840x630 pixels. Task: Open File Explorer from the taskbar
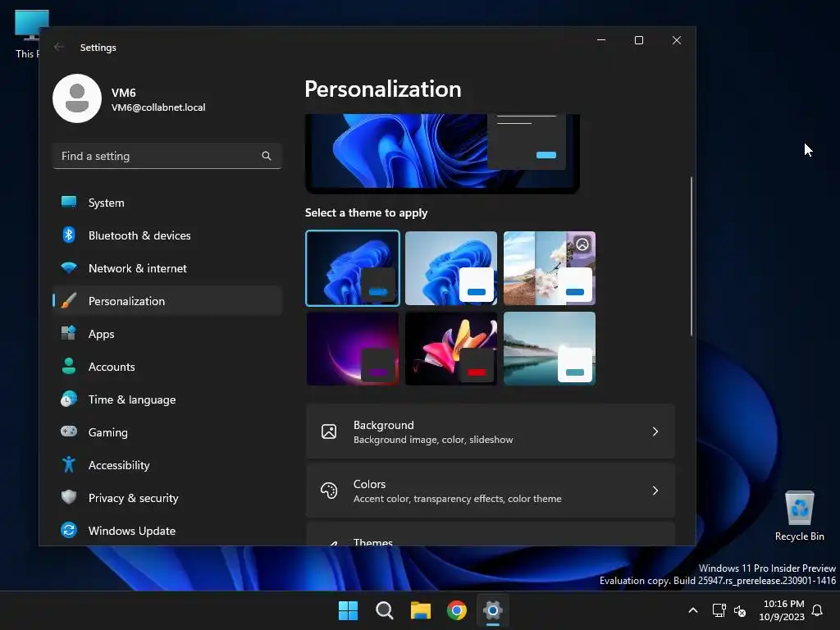coord(421,610)
